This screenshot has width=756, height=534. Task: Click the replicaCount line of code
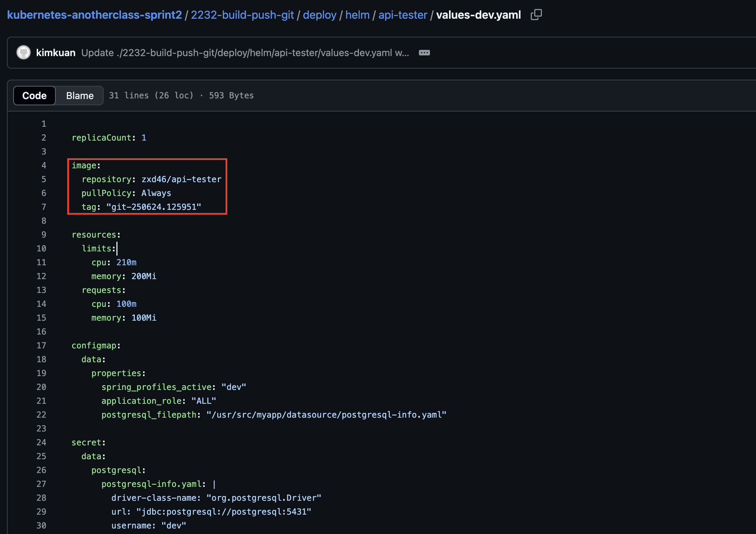pyautogui.click(x=109, y=138)
